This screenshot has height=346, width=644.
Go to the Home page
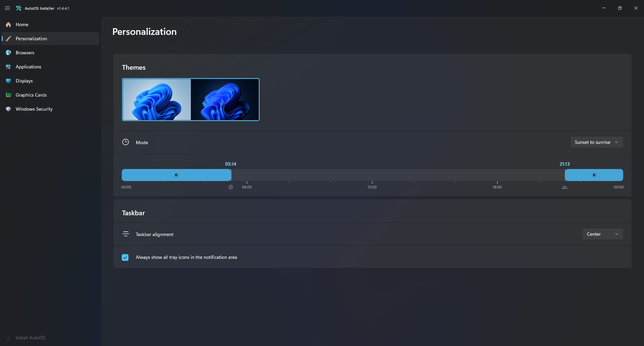click(50, 24)
